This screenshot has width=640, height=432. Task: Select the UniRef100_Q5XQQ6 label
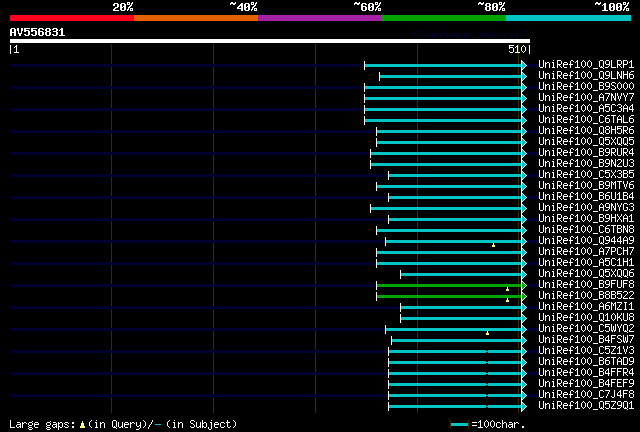[586, 274]
